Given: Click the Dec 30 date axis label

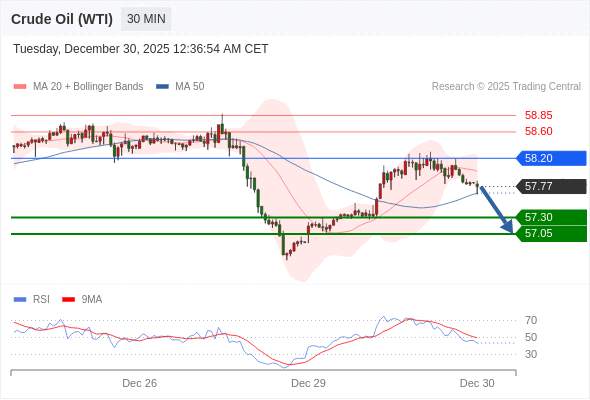Looking at the screenshot, I should (477, 383).
